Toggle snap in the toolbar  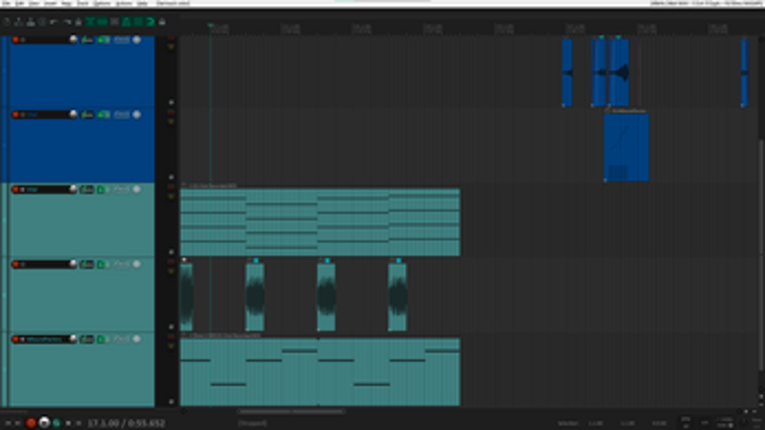(x=150, y=22)
